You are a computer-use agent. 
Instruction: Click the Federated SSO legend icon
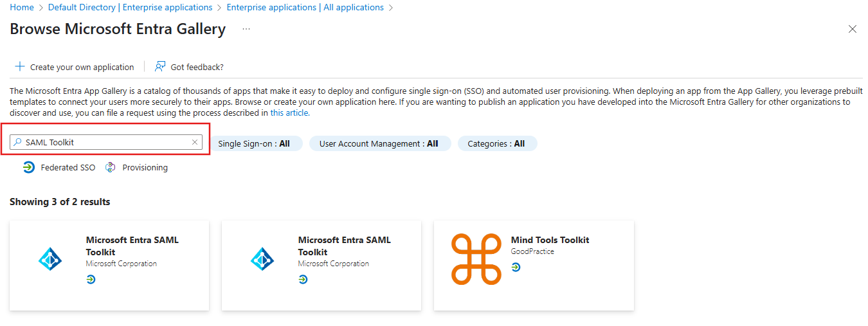(28, 167)
